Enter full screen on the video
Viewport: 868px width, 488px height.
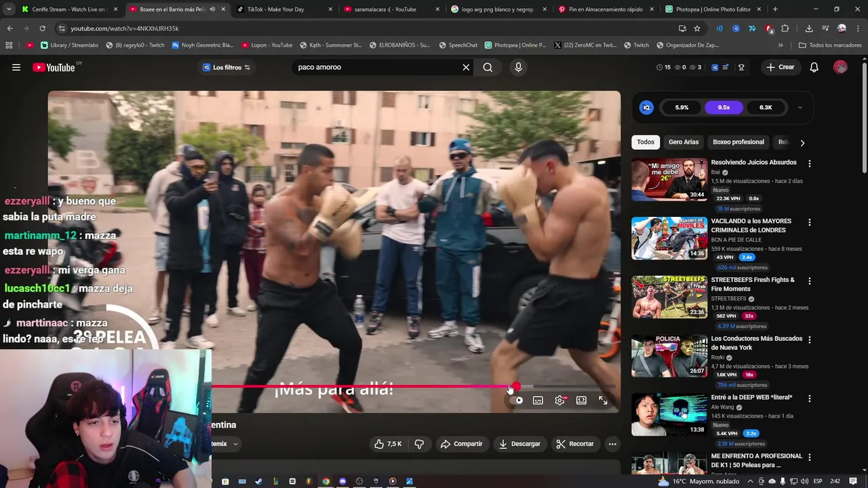click(x=603, y=401)
